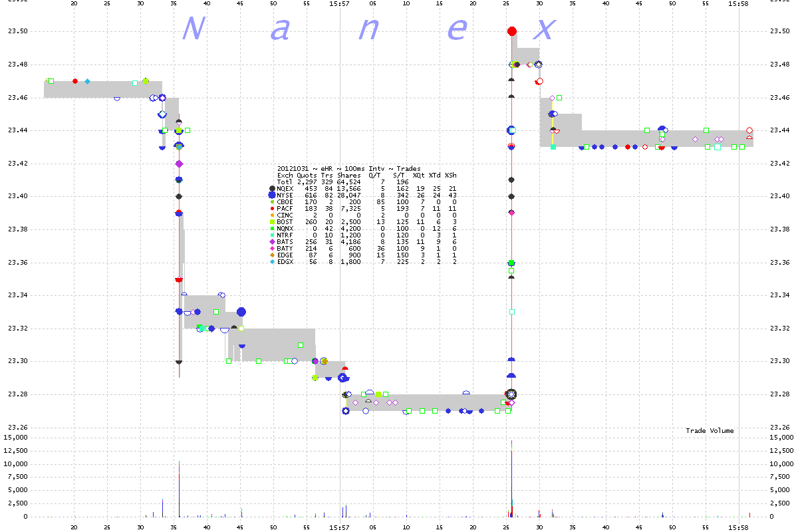Click the 23.26 label on the right price axis

(x=779, y=427)
